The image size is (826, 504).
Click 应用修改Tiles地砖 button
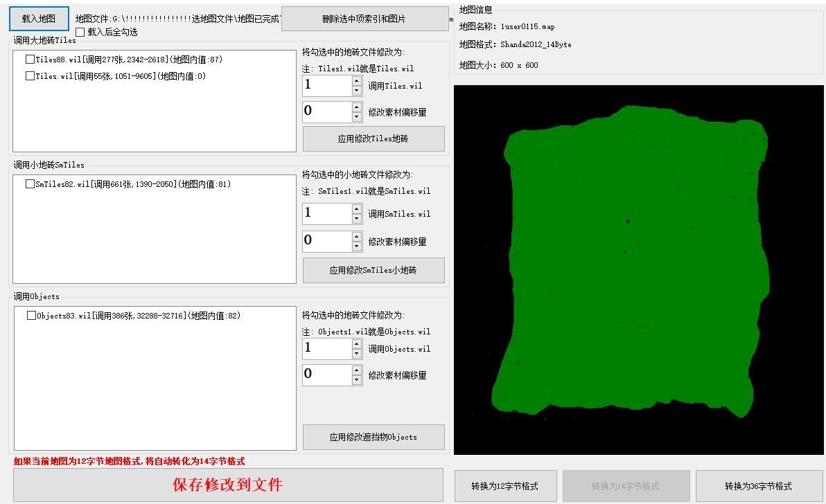(374, 138)
